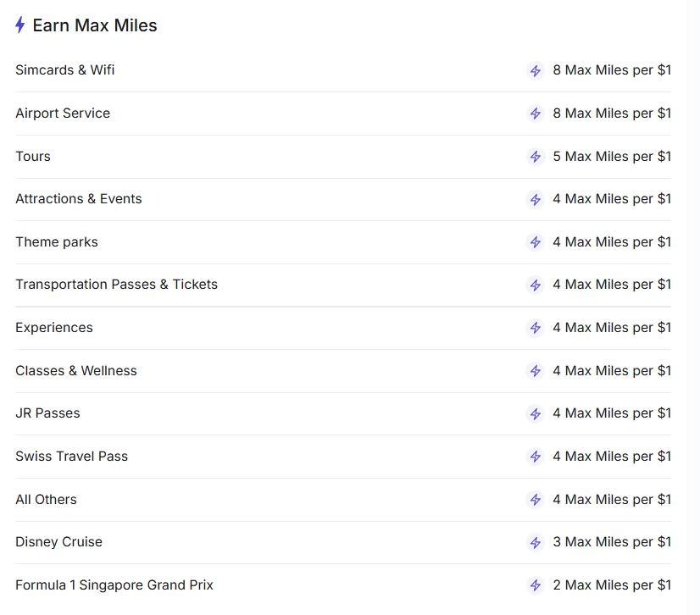Select Transportation Passes & Tickets category
This screenshot has height=615, width=700.
[x=116, y=285]
